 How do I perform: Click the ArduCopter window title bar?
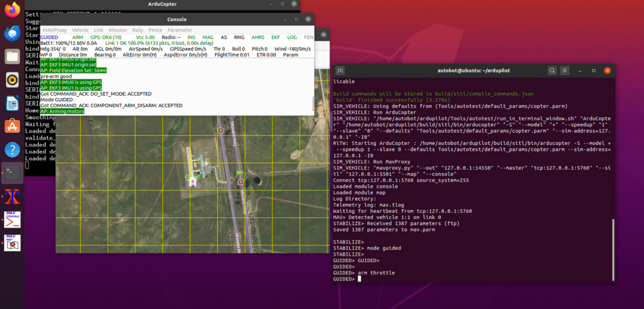tap(162, 4)
